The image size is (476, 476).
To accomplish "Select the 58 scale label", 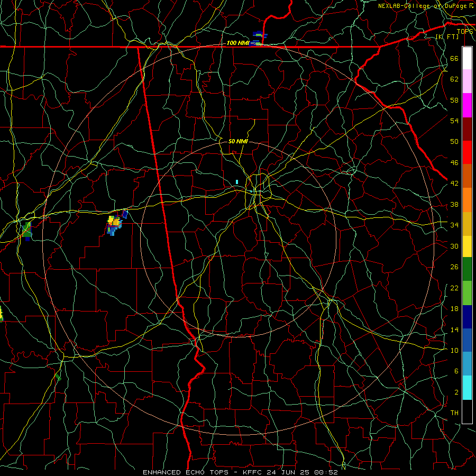I will tap(454, 100).
